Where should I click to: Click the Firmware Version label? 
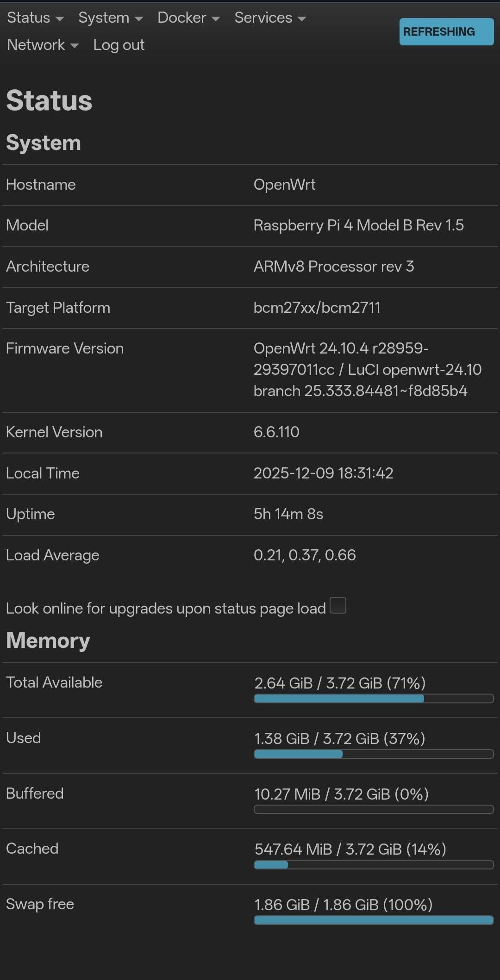65,348
